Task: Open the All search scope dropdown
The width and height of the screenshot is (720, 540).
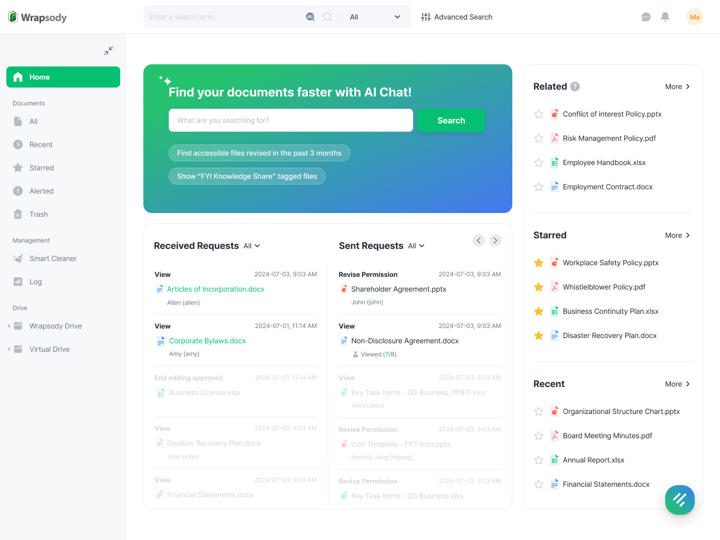Action: pyautogui.click(x=375, y=17)
